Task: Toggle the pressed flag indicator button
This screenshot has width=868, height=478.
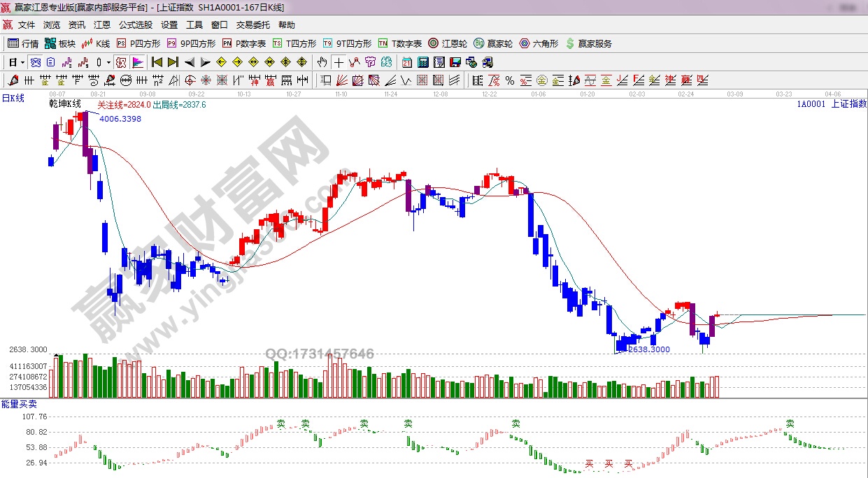Action: point(138,62)
